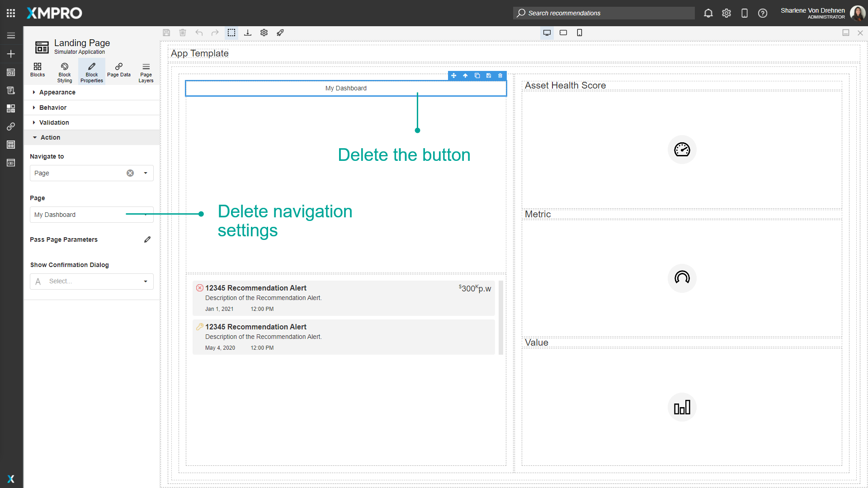This screenshot has height=488, width=868.
Task: Edit the Pass Page Parameters with pencil icon
Action: coord(147,239)
